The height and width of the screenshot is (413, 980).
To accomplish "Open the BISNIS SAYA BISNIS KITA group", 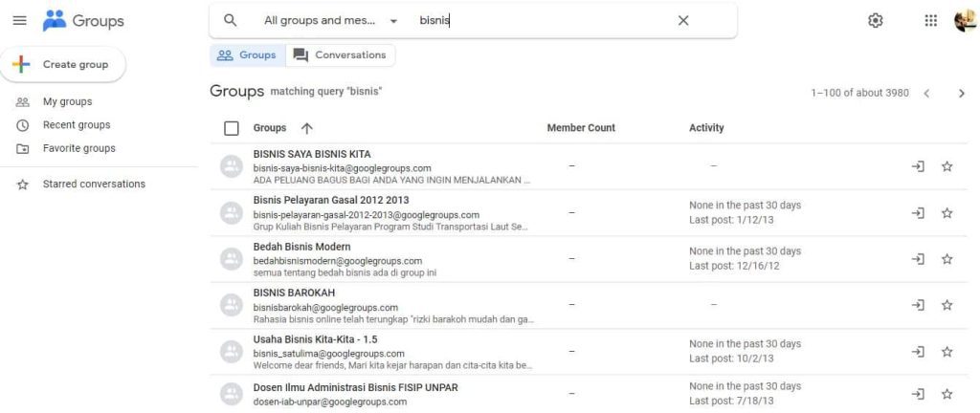I will coord(312,154).
